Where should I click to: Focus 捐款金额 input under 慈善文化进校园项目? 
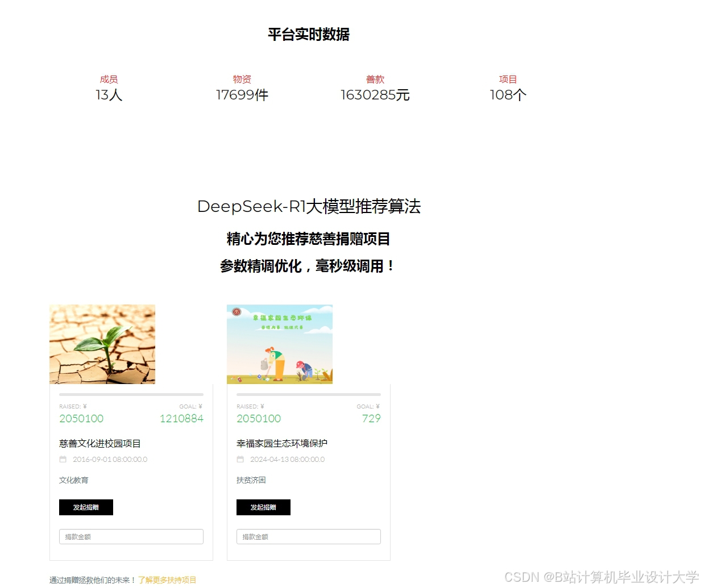pos(131,537)
